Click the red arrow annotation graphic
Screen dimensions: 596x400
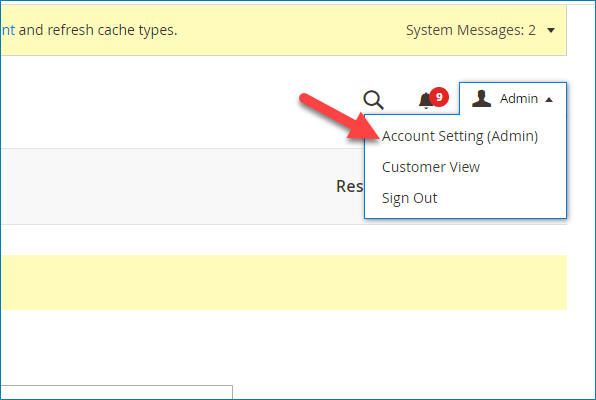tap(339, 116)
